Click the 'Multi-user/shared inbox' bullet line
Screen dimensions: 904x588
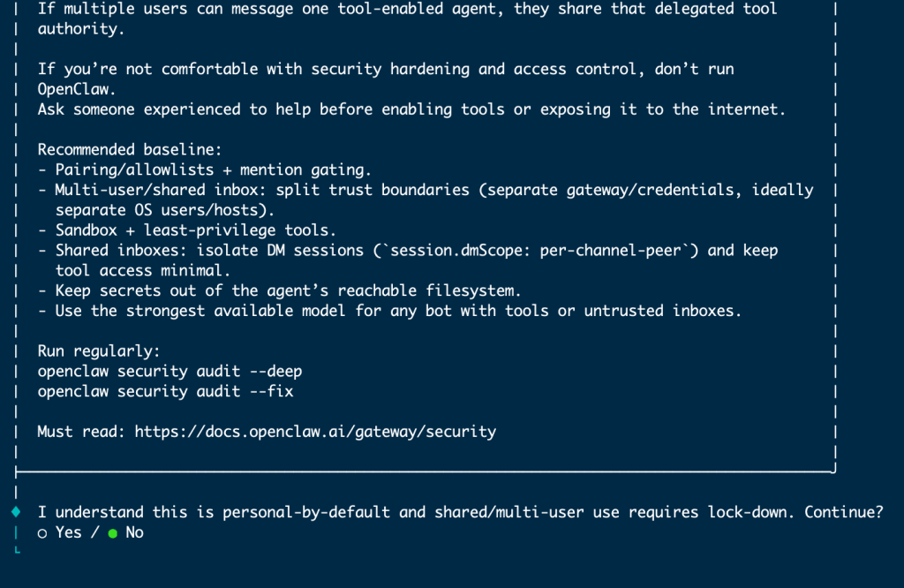[x=426, y=190]
